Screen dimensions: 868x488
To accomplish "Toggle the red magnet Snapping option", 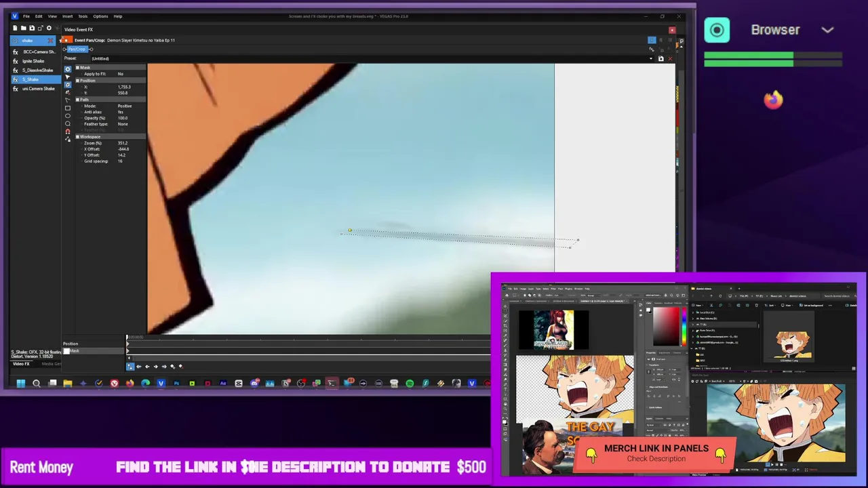I will point(67,131).
